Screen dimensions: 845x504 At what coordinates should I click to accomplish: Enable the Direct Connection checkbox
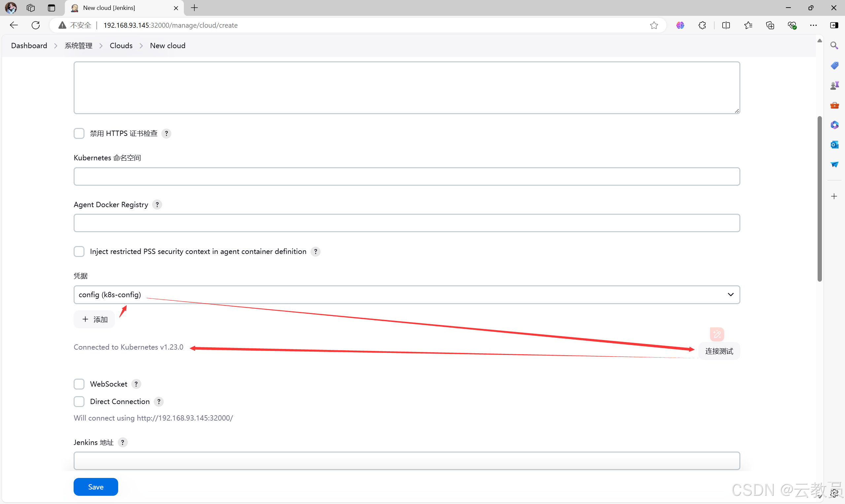[x=79, y=401]
